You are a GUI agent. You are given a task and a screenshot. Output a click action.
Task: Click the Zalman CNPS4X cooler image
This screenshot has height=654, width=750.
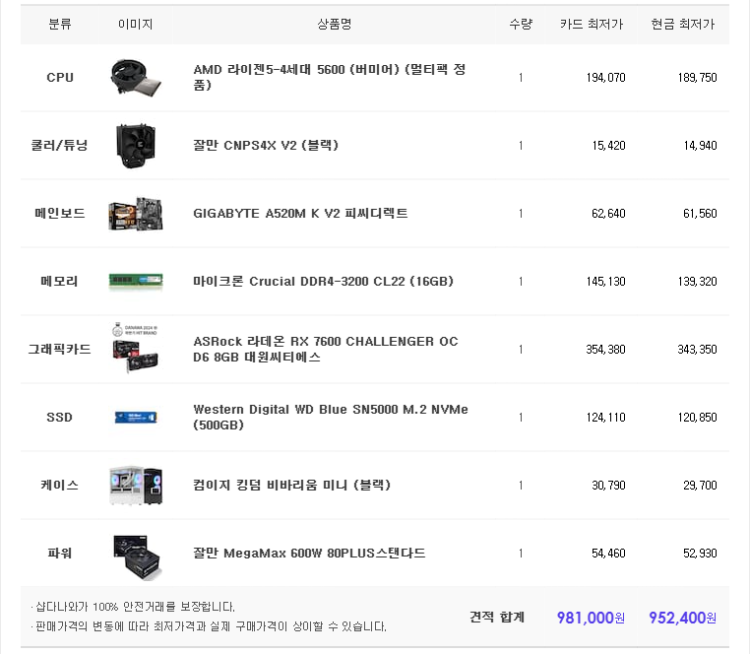point(135,146)
